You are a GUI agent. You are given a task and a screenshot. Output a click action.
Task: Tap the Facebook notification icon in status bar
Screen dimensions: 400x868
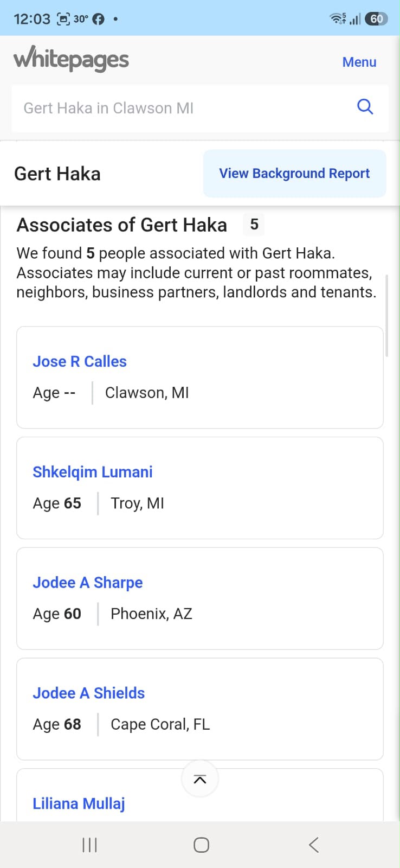pos(98,19)
